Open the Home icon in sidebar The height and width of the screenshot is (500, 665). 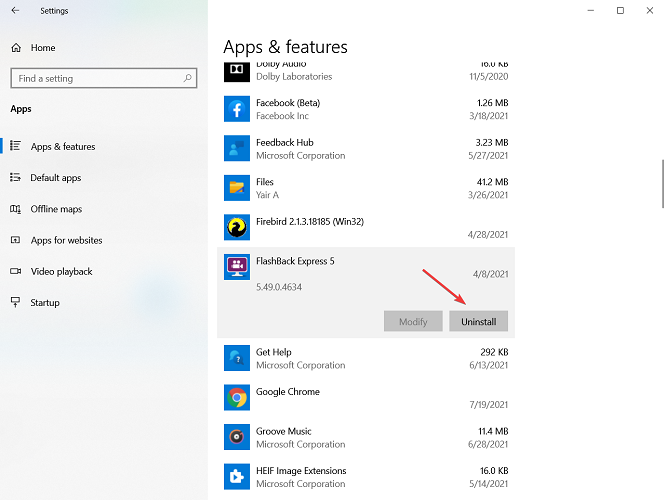pos(16,47)
